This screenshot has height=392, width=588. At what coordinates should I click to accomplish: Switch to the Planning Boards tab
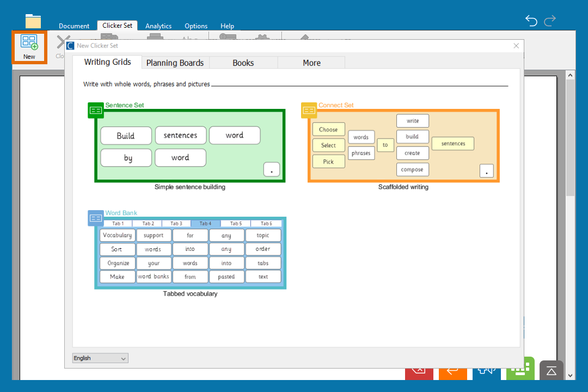175,63
